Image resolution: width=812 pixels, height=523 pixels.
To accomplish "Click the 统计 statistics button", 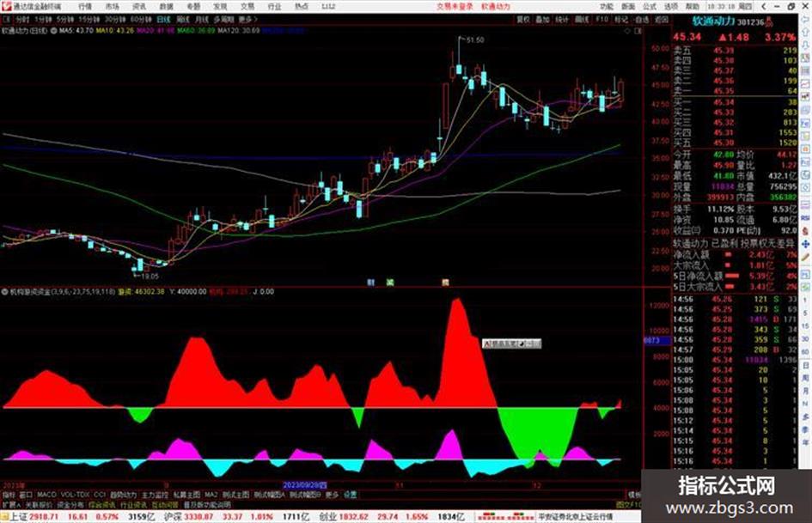I will pos(562,20).
